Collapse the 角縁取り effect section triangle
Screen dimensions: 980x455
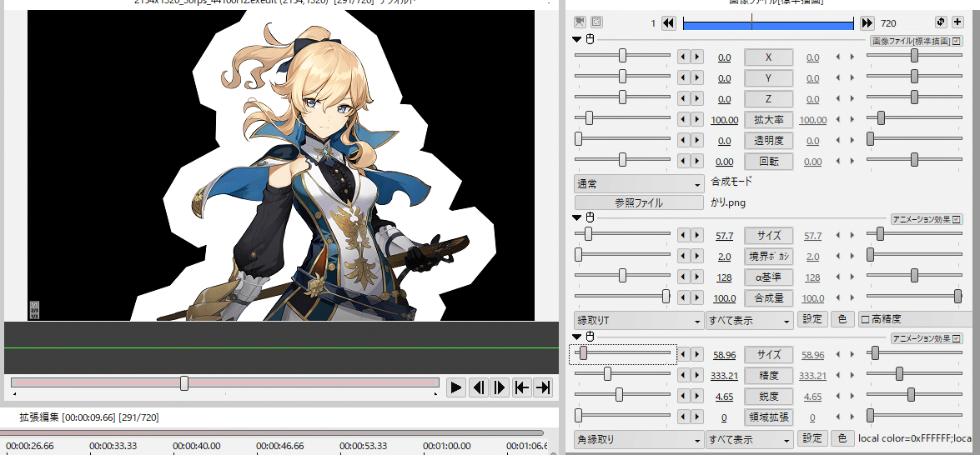tap(577, 337)
